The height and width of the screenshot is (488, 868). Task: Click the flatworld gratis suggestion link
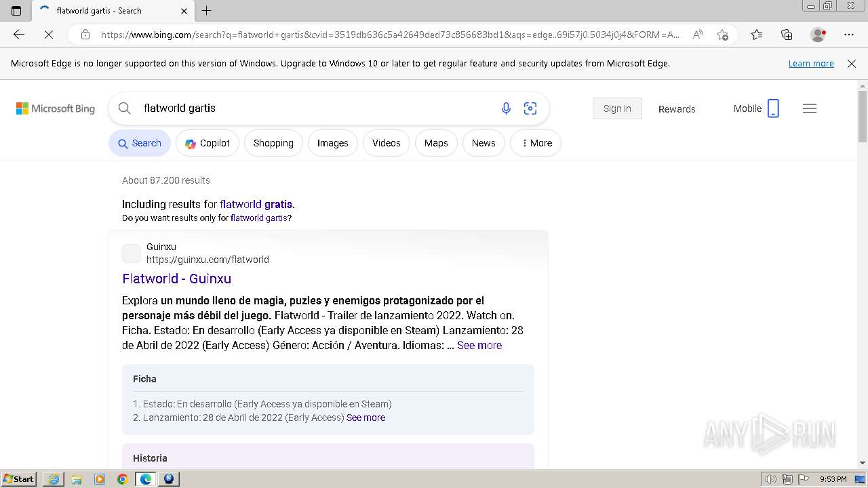click(x=256, y=204)
